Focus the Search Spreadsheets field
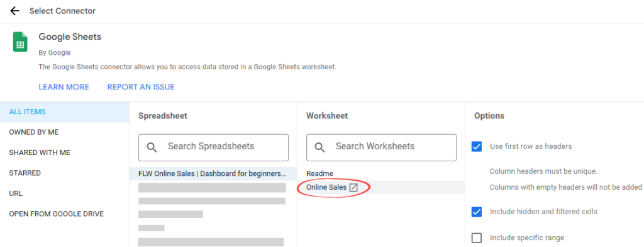Viewport: 644px width, 247px height. point(214,147)
